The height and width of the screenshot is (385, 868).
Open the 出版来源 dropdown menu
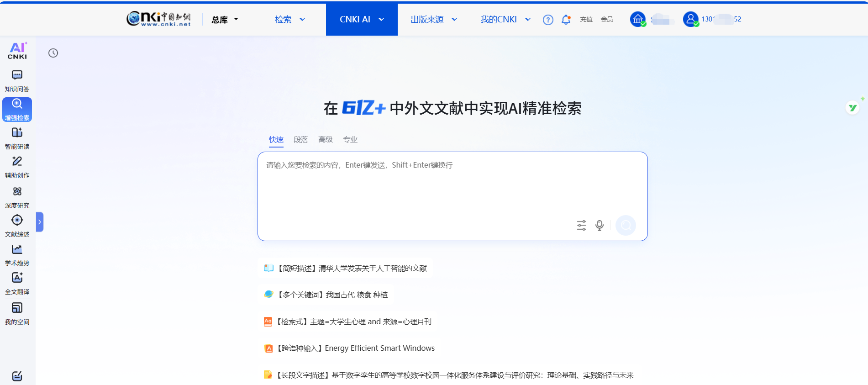click(433, 20)
